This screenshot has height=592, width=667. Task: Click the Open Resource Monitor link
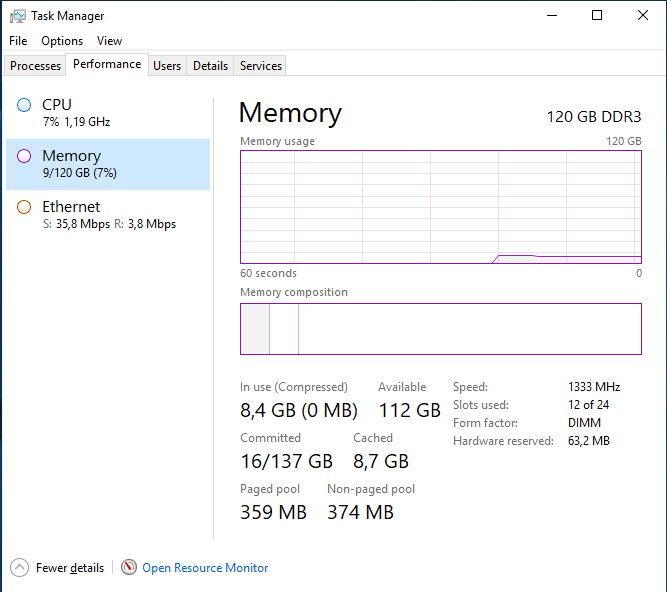[205, 568]
